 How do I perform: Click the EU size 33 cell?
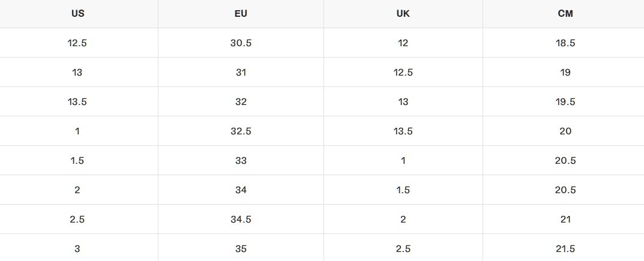(x=241, y=161)
